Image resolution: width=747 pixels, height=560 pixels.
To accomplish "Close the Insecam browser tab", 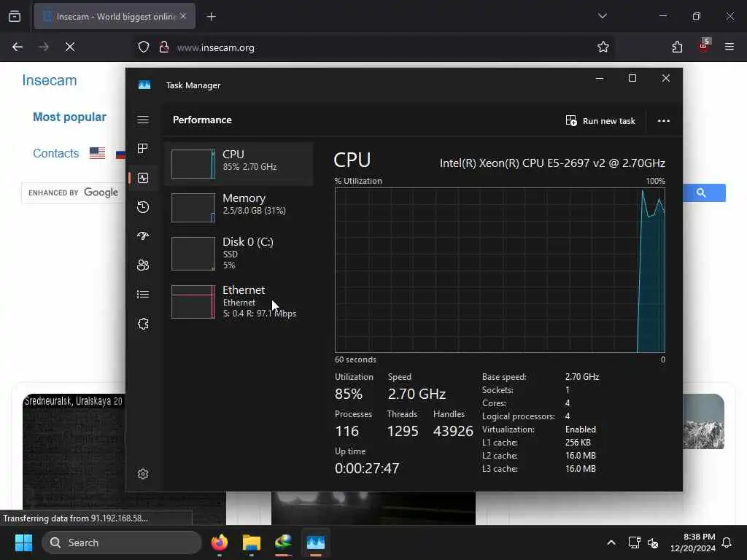I will click(x=183, y=16).
